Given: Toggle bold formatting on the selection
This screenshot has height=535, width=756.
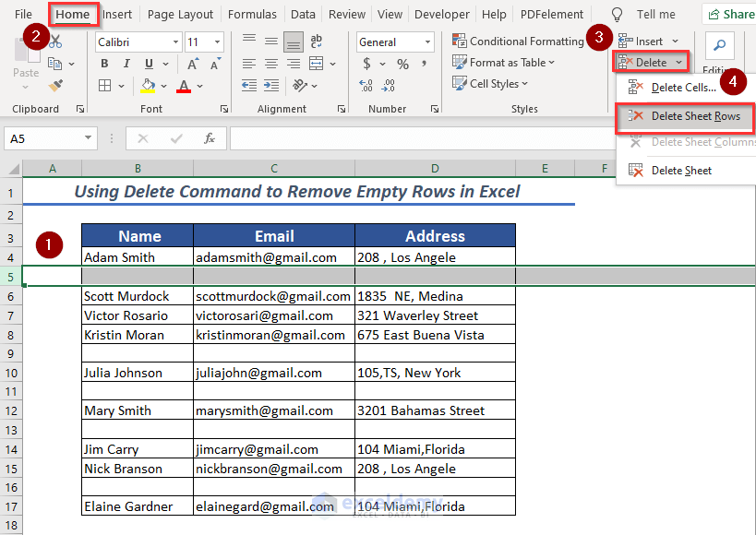Looking at the screenshot, I should click(x=104, y=63).
